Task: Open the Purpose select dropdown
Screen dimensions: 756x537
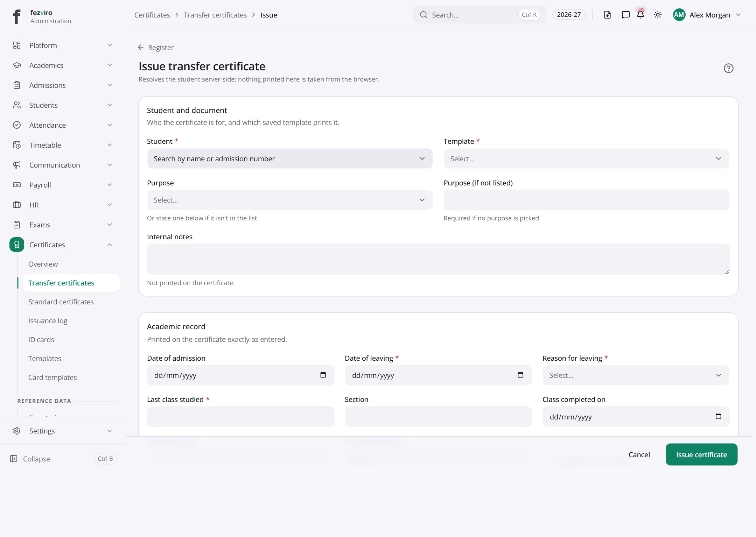Action: coord(290,200)
